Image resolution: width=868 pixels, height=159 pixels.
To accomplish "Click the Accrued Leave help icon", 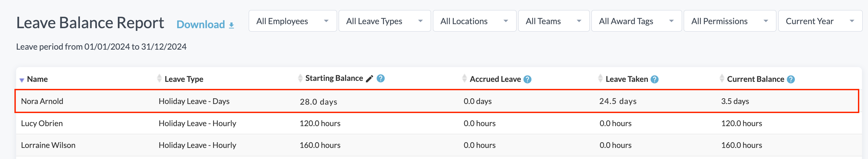I will (527, 79).
